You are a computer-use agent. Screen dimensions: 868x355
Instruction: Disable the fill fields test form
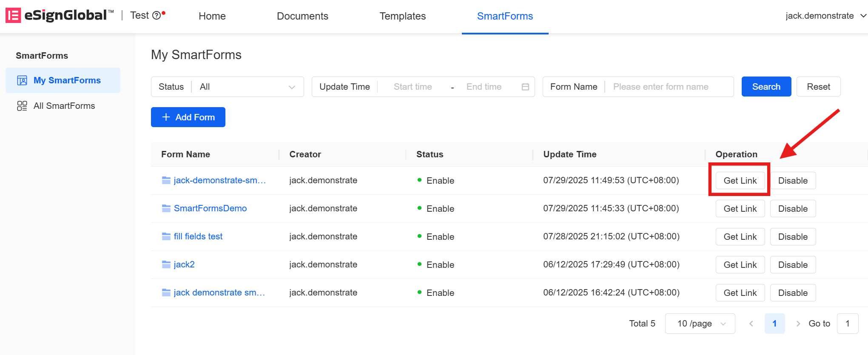[793, 237]
